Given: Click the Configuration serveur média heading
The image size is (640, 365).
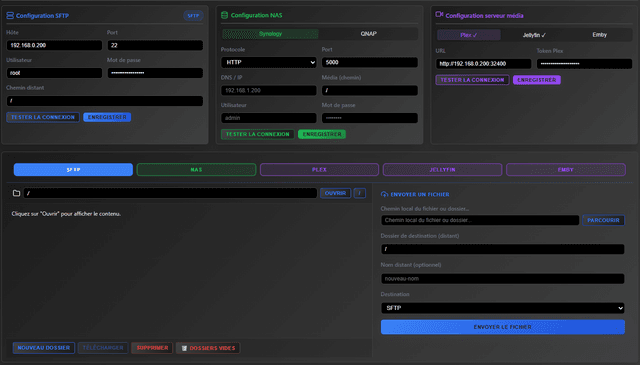Looking at the screenshot, I should pos(484,16).
